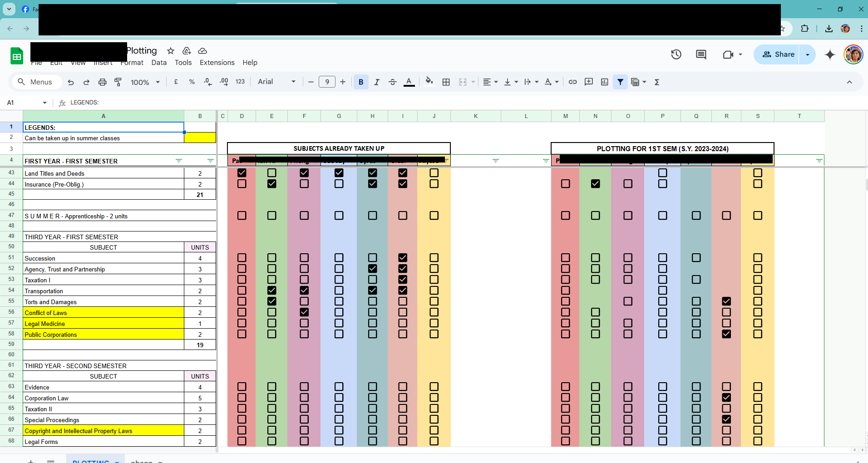Viewport: 868px width, 463px height.
Task: Print the spreadsheet using the printer icon
Action: (x=102, y=82)
